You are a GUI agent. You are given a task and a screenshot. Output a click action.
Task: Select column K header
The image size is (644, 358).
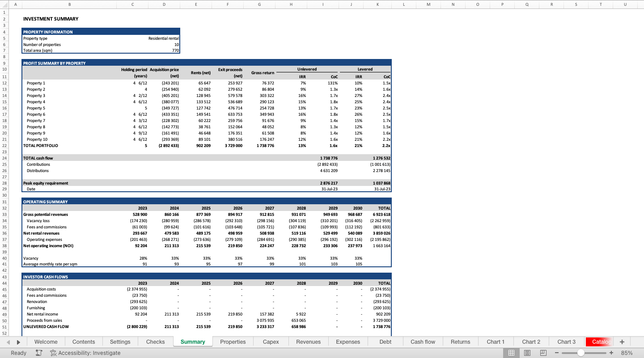point(377,4)
